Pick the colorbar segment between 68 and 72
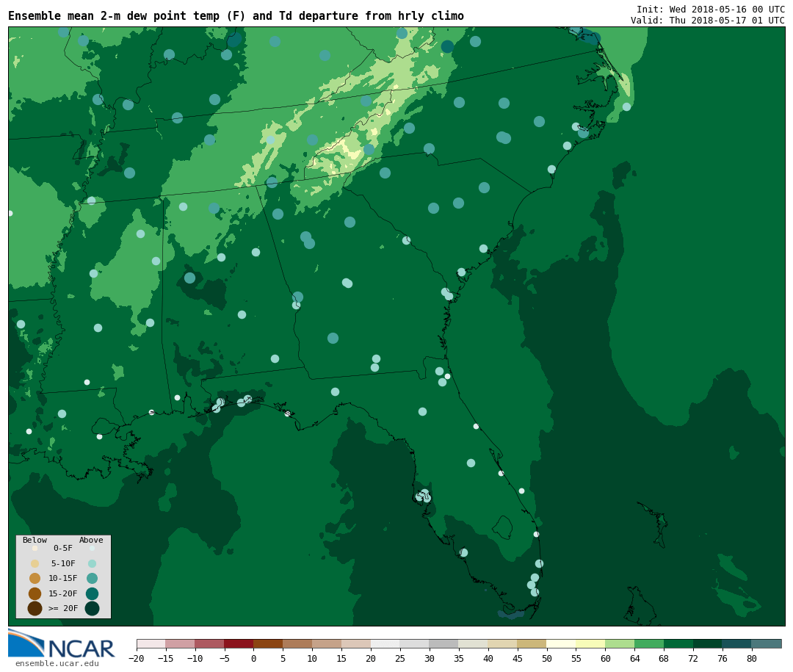 coord(678,644)
